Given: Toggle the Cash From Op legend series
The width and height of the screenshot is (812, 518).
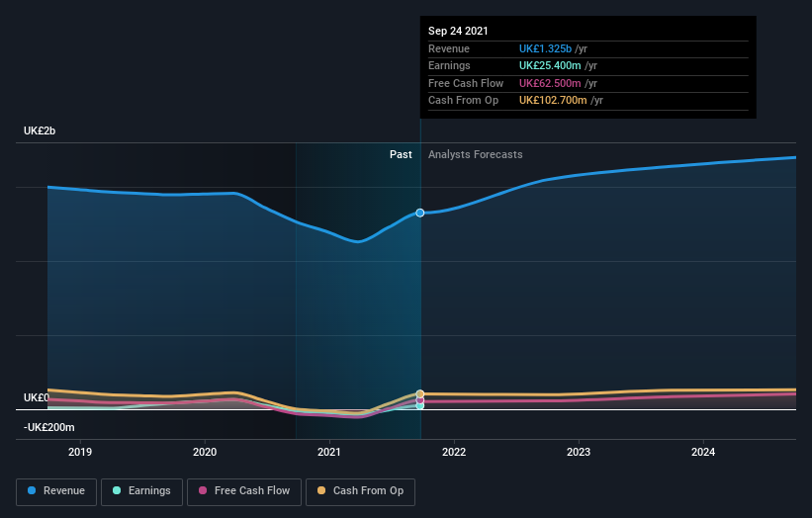Looking at the screenshot, I should coord(360,491).
